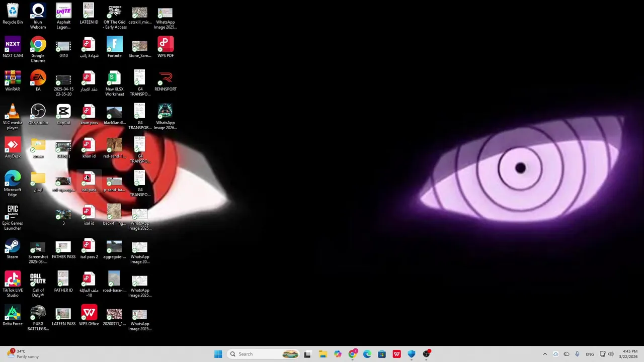The image size is (644, 362).
Task: Open Microsoft Store from the taskbar
Action: coord(382,354)
